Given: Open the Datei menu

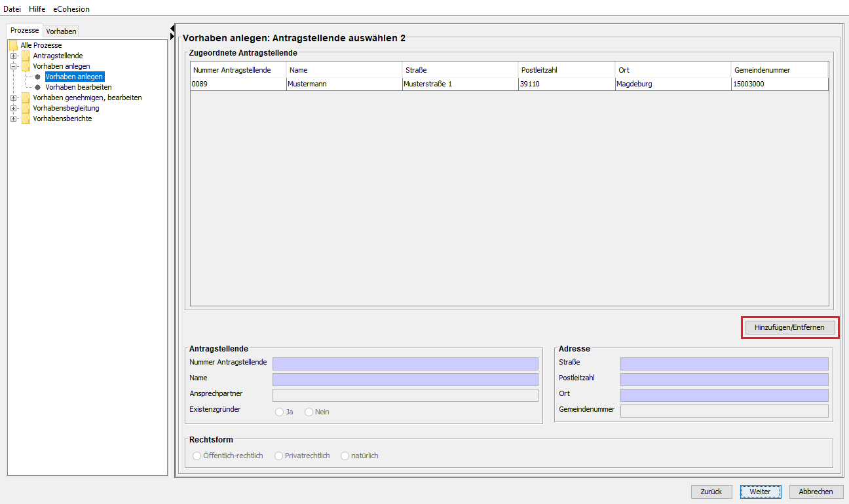Looking at the screenshot, I should (x=12, y=9).
